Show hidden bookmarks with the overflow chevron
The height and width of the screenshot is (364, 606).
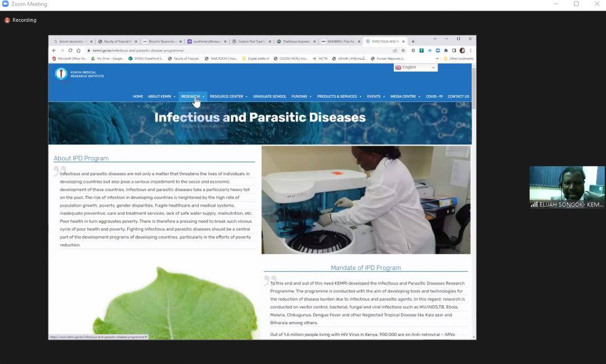coord(437,59)
